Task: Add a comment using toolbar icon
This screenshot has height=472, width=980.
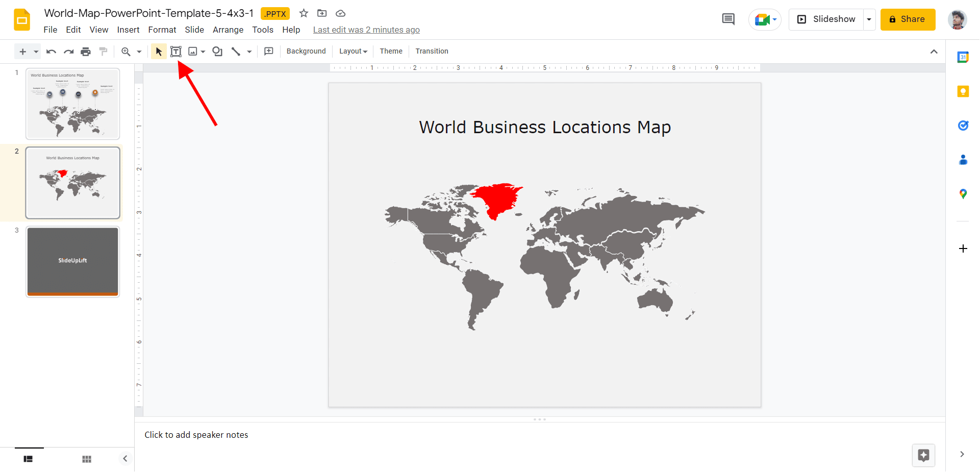Action: pyautogui.click(x=269, y=52)
